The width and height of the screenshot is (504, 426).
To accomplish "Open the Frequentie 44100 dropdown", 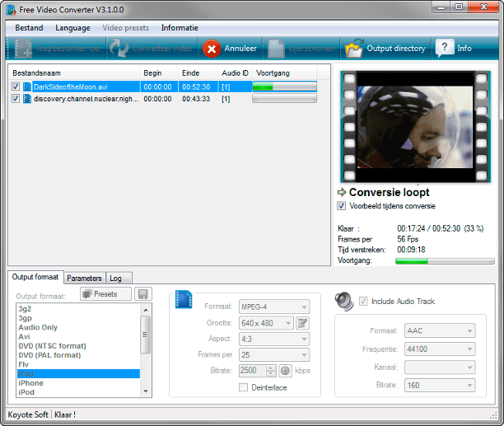I will point(440,349).
